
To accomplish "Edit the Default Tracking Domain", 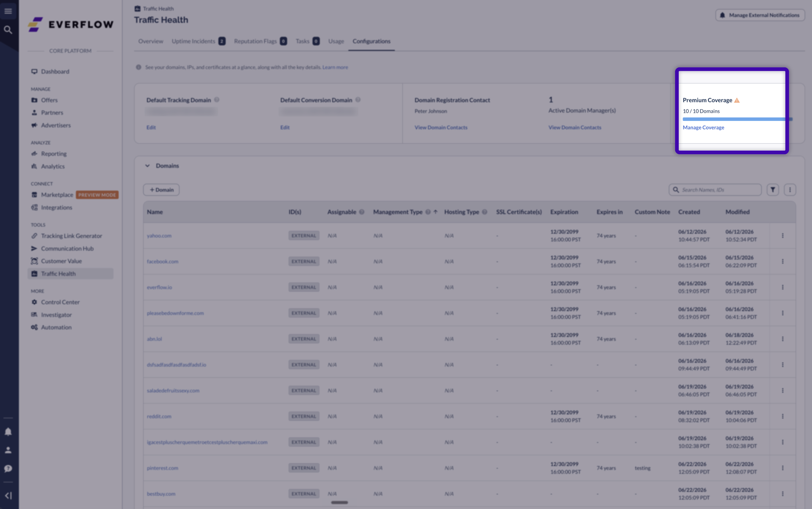I will 151,128.
